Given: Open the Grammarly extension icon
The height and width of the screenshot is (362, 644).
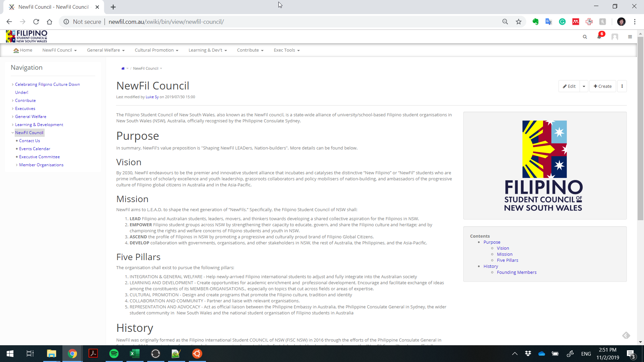Looking at the screenshot, I should point(562,22).
